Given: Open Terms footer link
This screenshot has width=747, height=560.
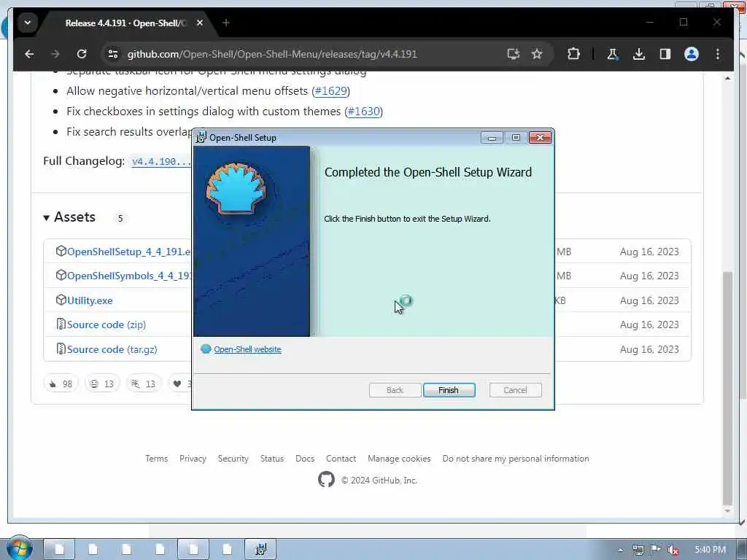Looking at the screenshot, I should [x=156, y=459].
